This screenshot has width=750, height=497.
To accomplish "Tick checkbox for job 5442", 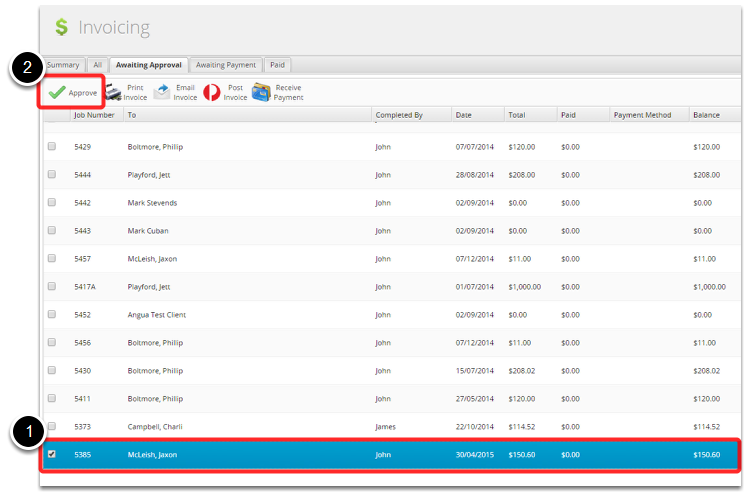I will pos(52,202).
